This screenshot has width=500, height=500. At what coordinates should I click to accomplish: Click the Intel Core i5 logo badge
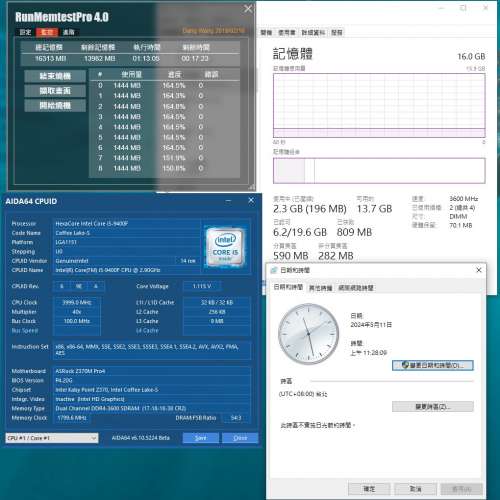point(226,248)
